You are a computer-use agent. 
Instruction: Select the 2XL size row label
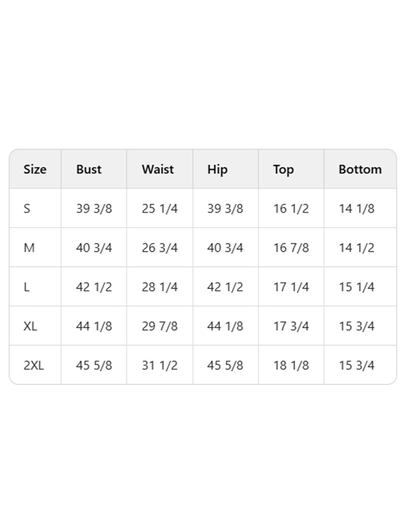(33, 365)
